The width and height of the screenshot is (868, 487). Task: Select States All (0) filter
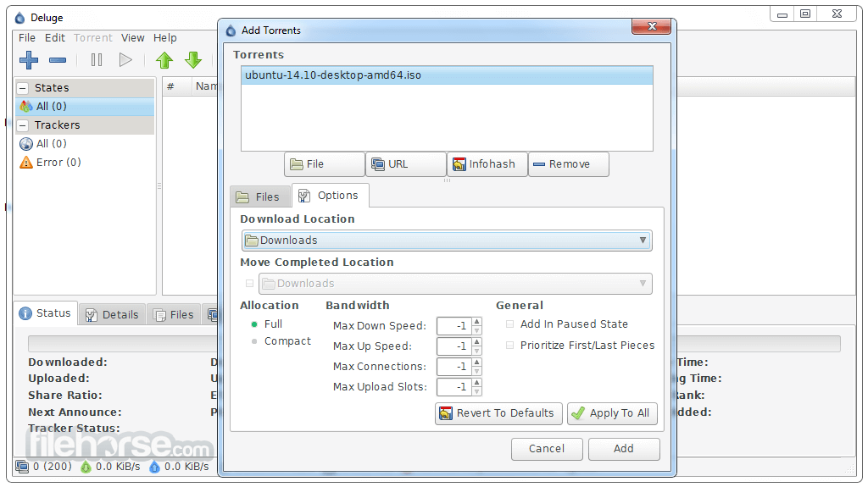86,106
